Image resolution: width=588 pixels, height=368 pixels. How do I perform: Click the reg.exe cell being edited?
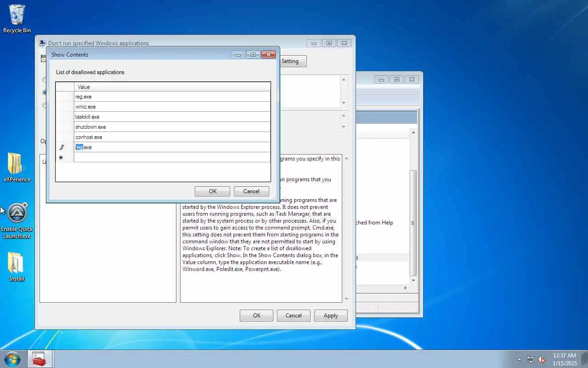172,147
